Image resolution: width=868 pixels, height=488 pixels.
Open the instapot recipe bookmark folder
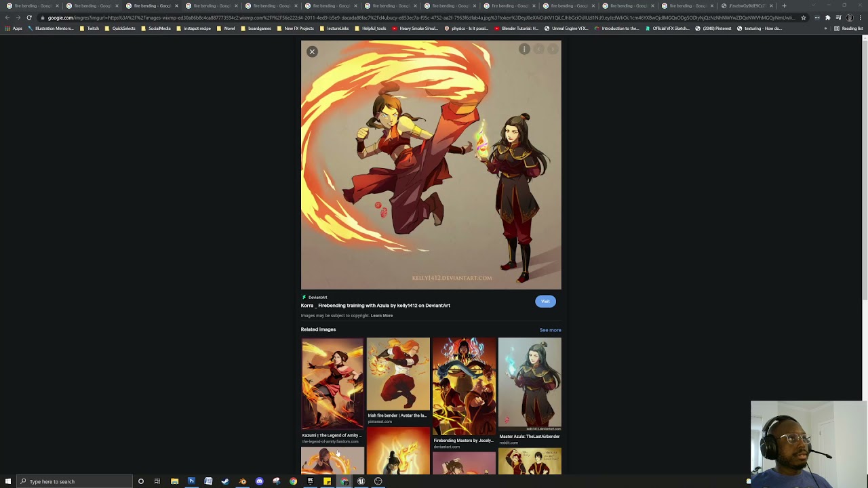tap(194, 28)
